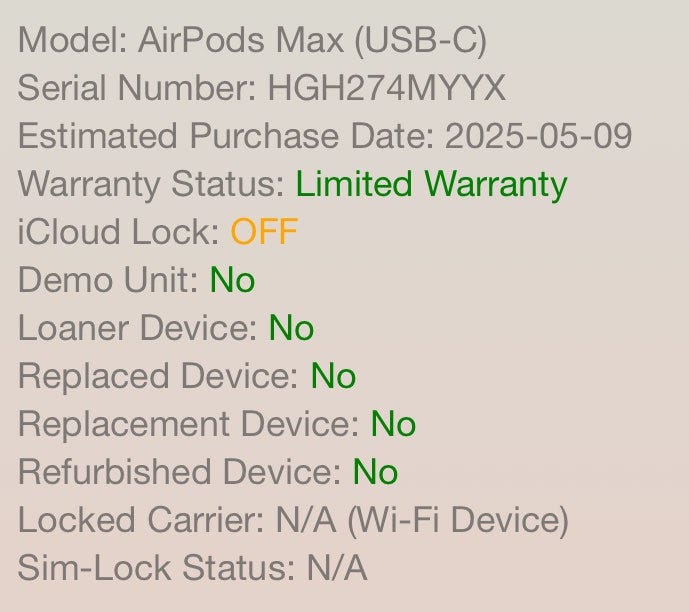Click the green Limited Warranty status
The height and width of the screenshot is (612, 689).
(431, 185)
